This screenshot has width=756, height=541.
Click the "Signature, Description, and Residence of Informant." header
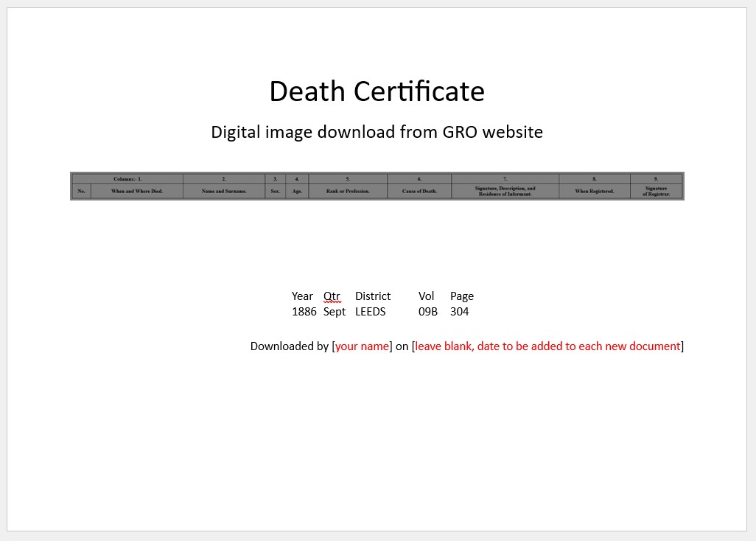click(x=505, y=191)
